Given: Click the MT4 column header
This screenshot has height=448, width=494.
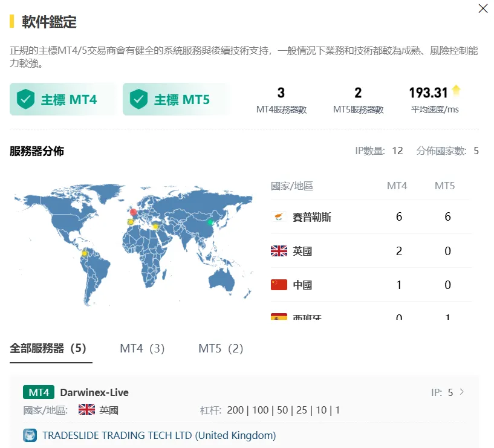Looking at the screenshot, I should point(397,186).
